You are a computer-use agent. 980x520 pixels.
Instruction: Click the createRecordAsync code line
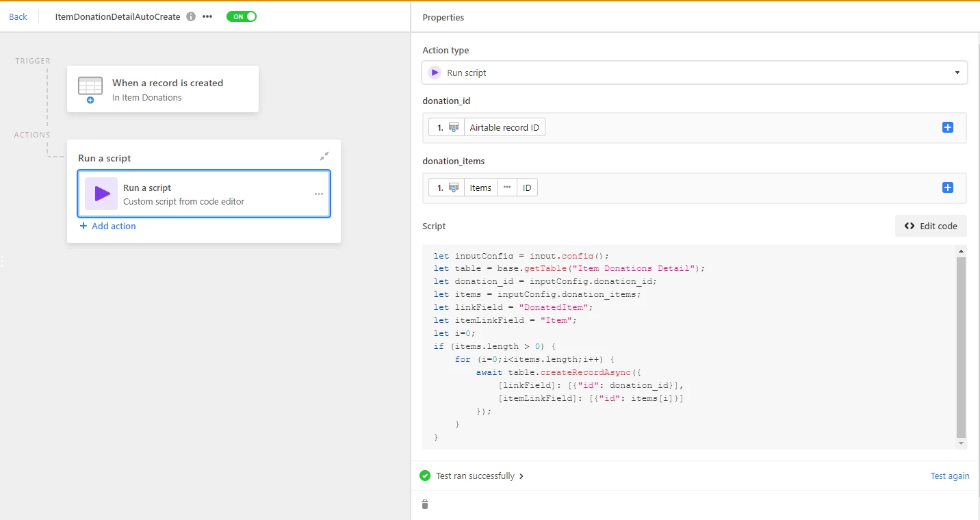(558, 372)
